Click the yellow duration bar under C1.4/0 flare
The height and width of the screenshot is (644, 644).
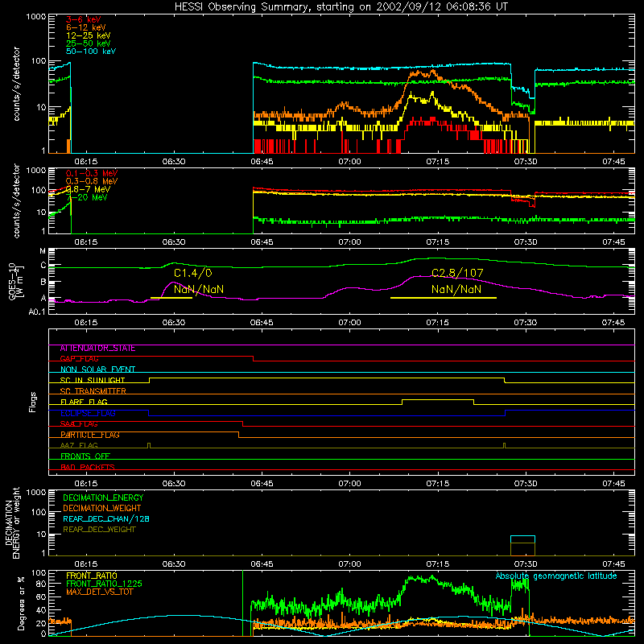click(x=171, y=298)
